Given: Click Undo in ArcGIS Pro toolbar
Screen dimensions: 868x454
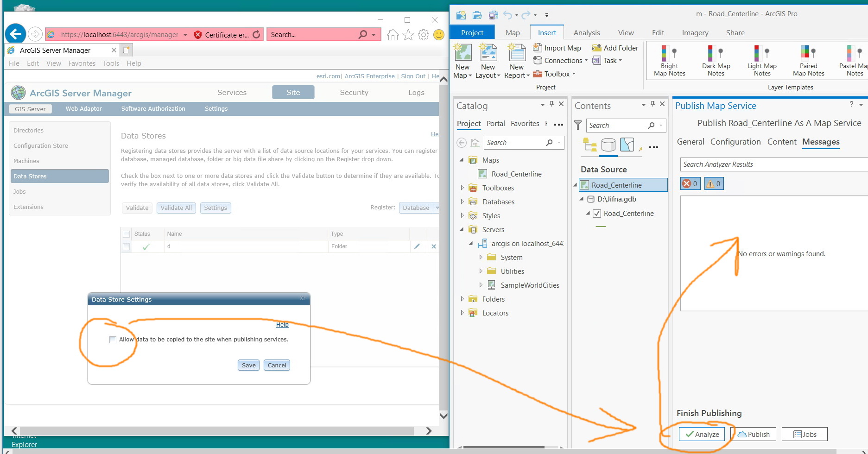Looking at the screenshot, I should tap(508, 15).
